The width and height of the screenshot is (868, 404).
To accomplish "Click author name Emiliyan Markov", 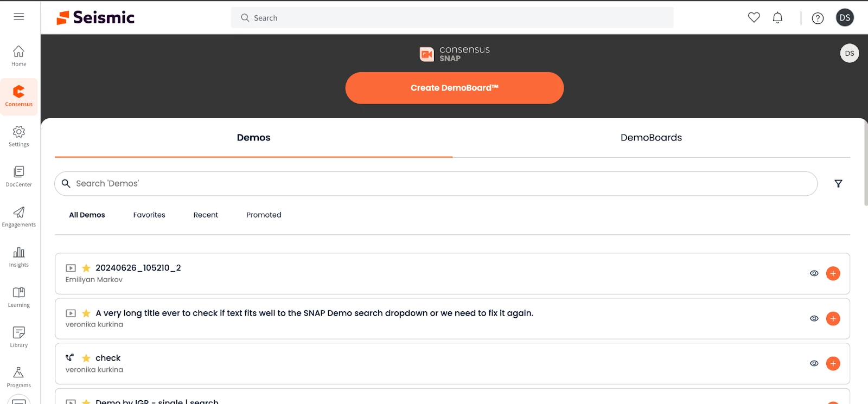I will (94, 280).
